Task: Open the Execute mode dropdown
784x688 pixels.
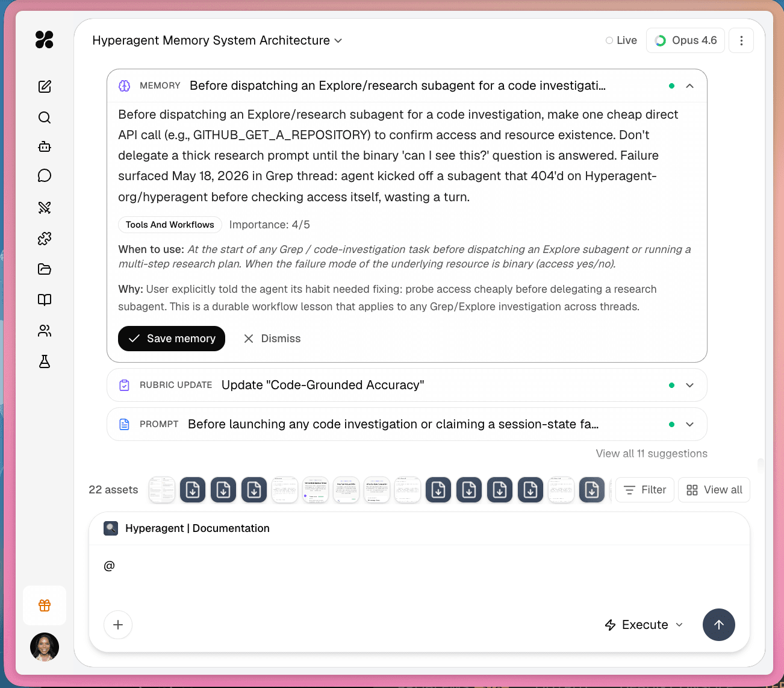Action: click(644, 625)
